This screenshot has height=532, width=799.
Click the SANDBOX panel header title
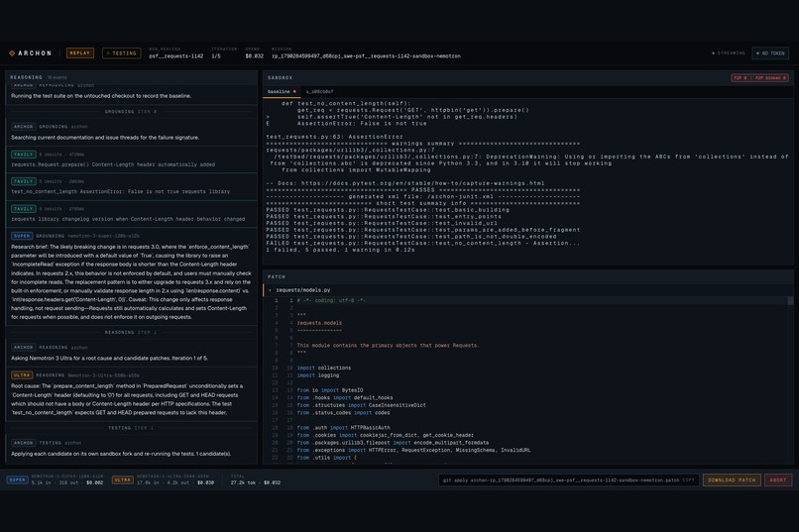coord(281,78)
